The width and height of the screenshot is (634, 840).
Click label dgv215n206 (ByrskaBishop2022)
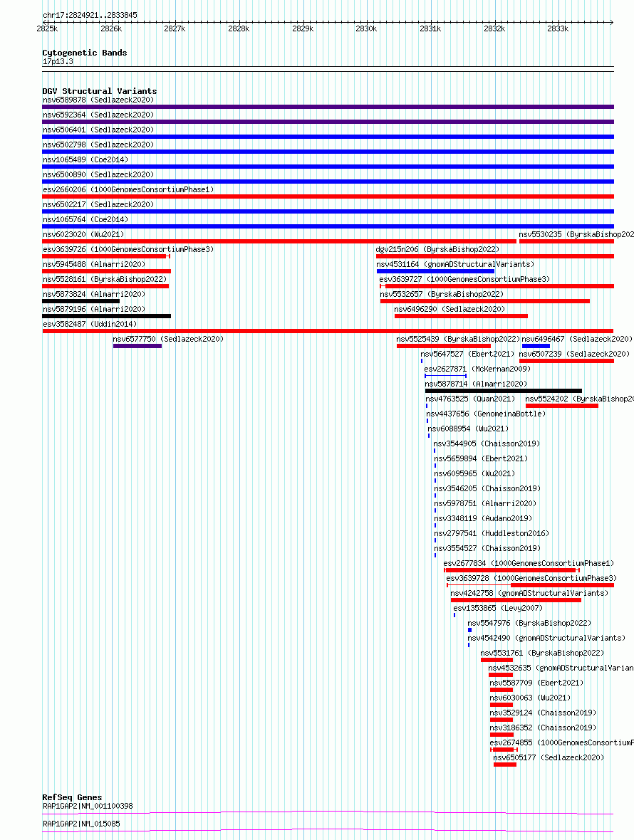click(437, 250)
